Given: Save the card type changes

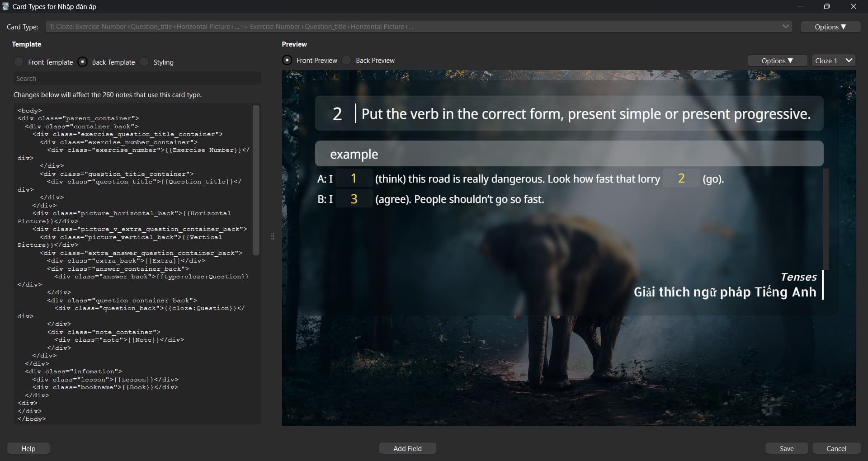Looking at the screenshot, I should [x=787, y=448].
